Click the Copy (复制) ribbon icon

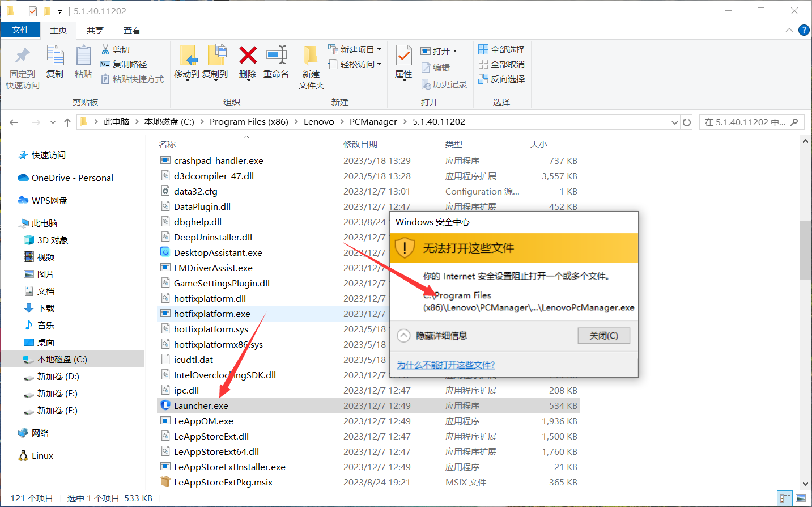click(x=55, y=56)
